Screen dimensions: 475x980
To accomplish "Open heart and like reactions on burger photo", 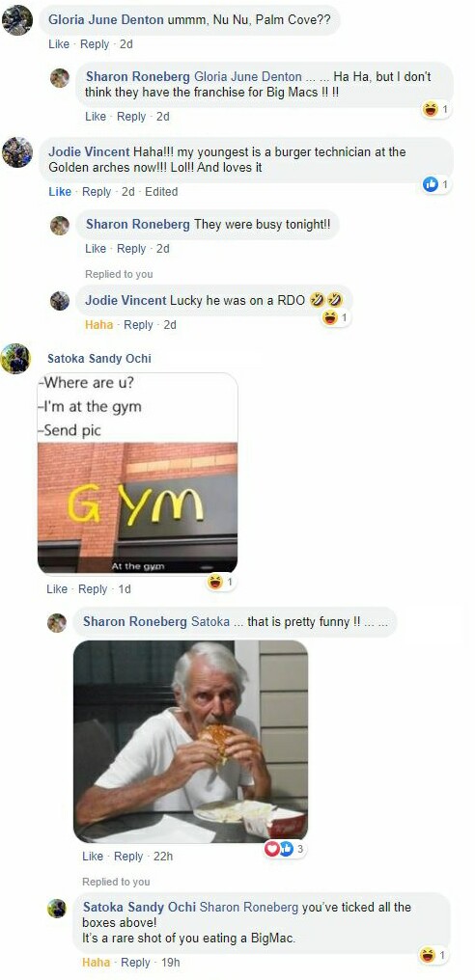I will coord(285,849).
